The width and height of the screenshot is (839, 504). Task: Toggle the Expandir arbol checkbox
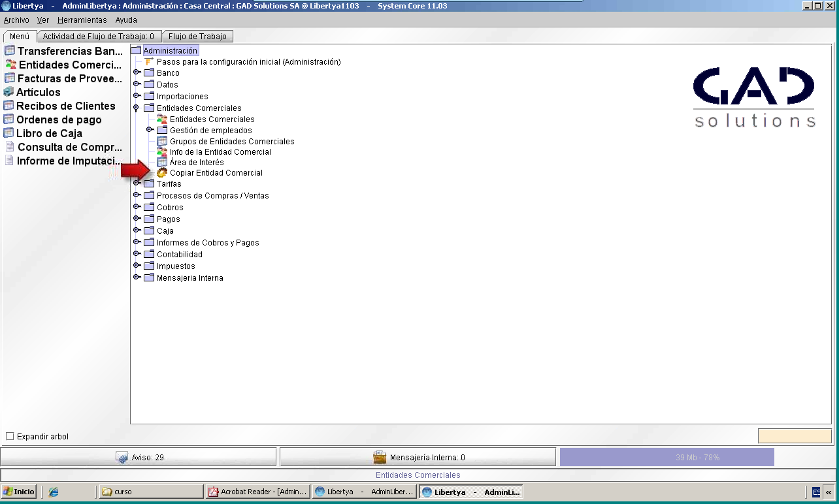10,436
